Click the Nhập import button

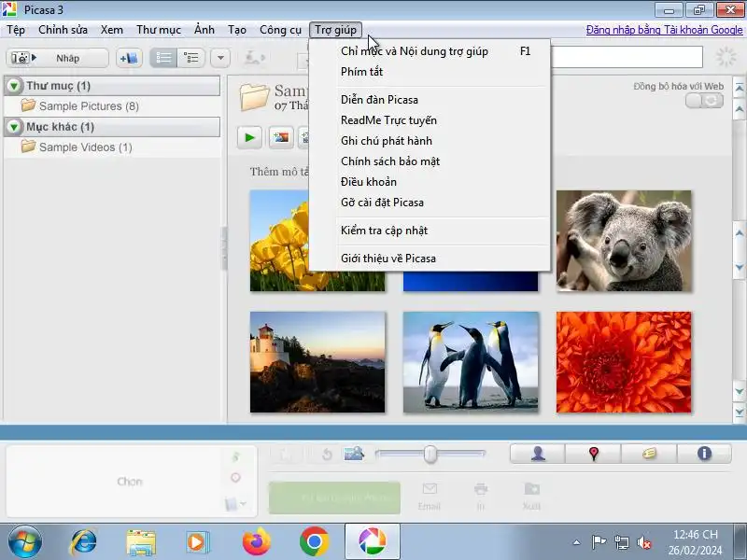click(x=57, y=58)
